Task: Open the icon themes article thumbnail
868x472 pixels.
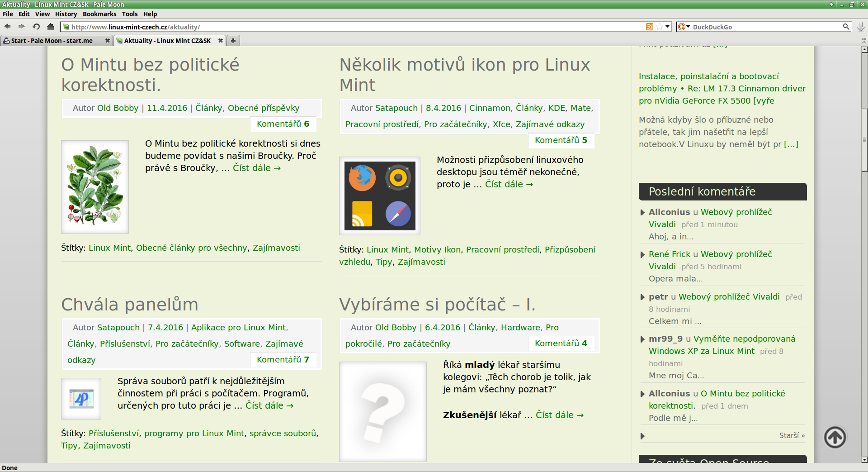Action: pos(380,196)
